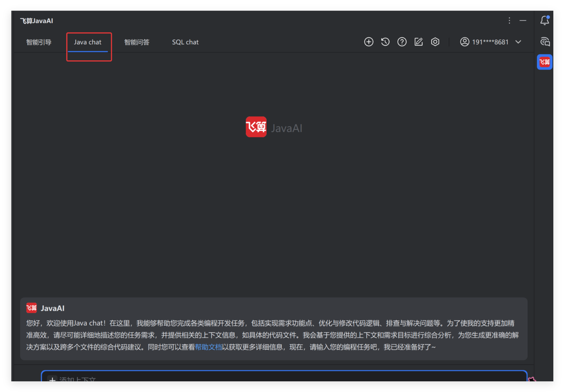The image size is (564, 392).
Task: Switch to the 智能问答 tab
Action: point(137,42)
